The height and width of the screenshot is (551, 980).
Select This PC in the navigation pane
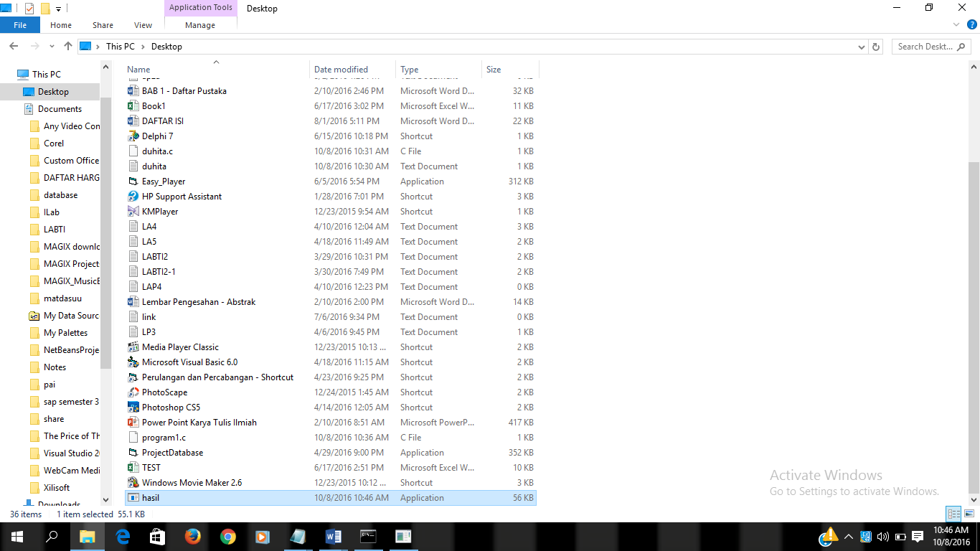tap(46, 74)
